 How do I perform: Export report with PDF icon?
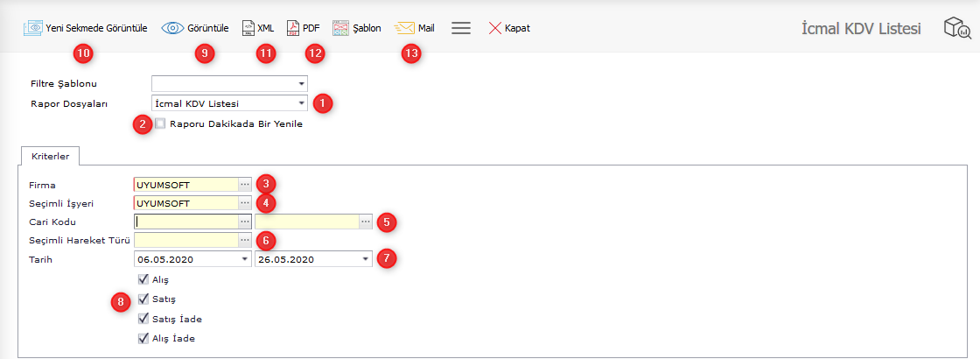point(293,28)
